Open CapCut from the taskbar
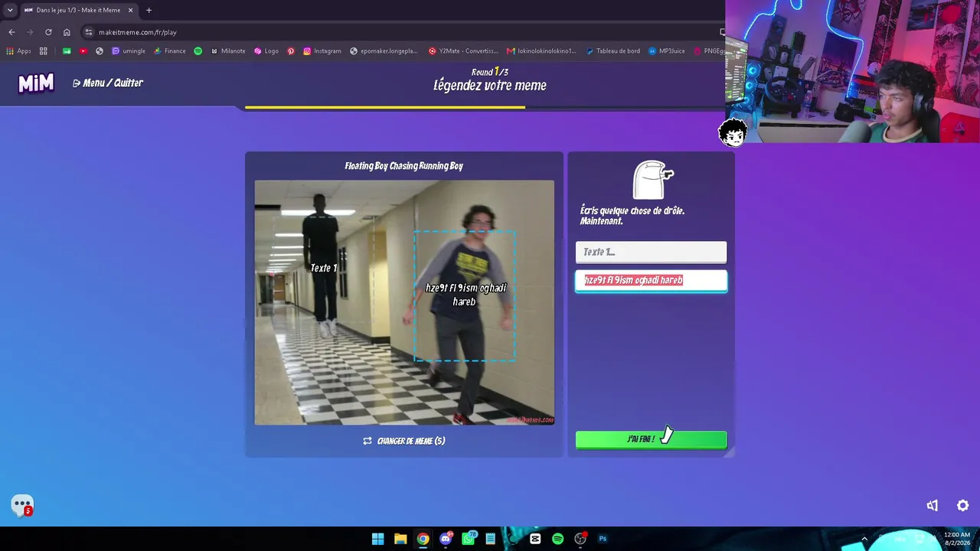This screenshot has width=980, height=551. click(535, 539)
